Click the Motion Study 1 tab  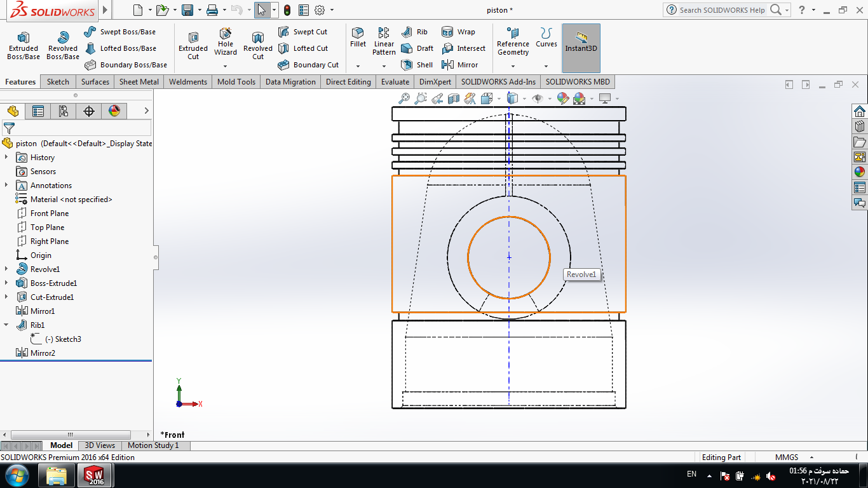pos(153,445)
